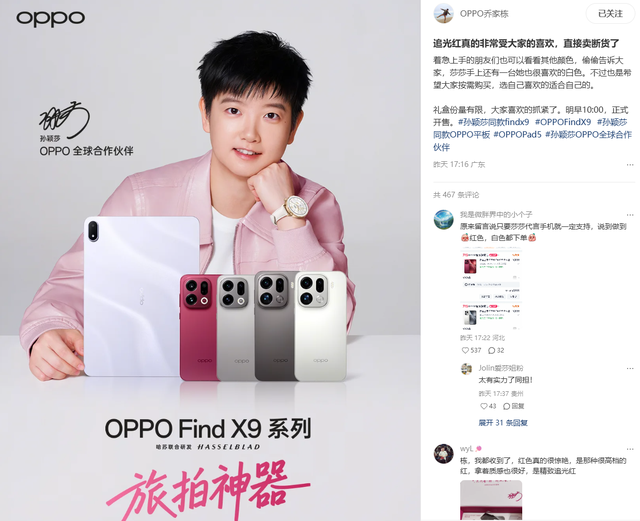This screenshot has width=640, height=521.
Task: Open the post's three-dot options menu
Action: point(630,165)
